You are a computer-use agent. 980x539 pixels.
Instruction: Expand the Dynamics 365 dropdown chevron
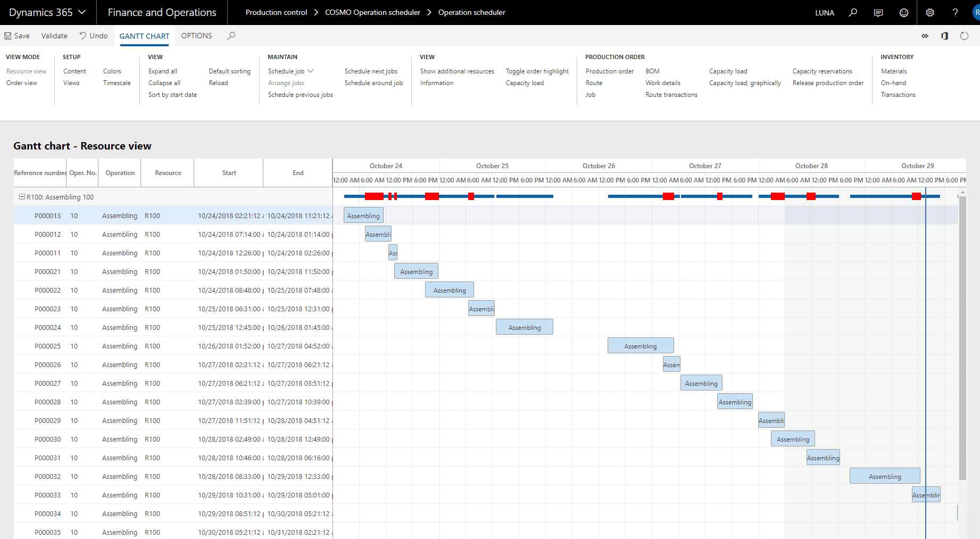pos(82,12)
